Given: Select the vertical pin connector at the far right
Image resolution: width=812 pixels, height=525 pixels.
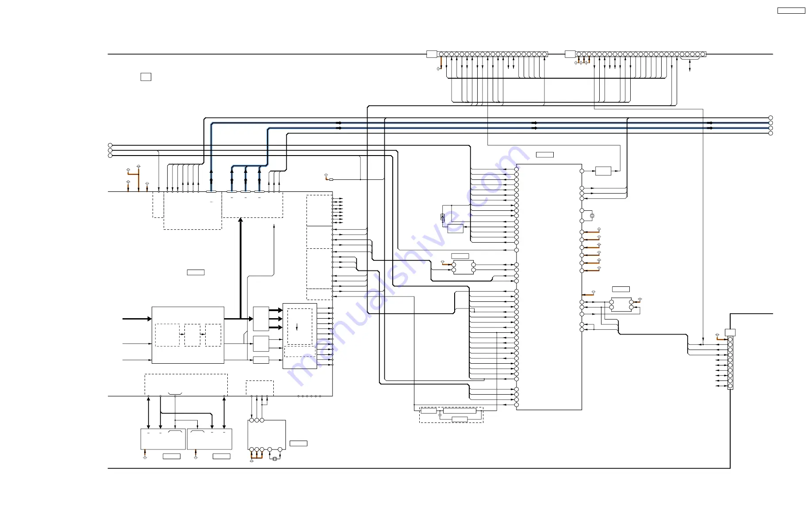Looking at the screenshot, I should coord(730,362).
